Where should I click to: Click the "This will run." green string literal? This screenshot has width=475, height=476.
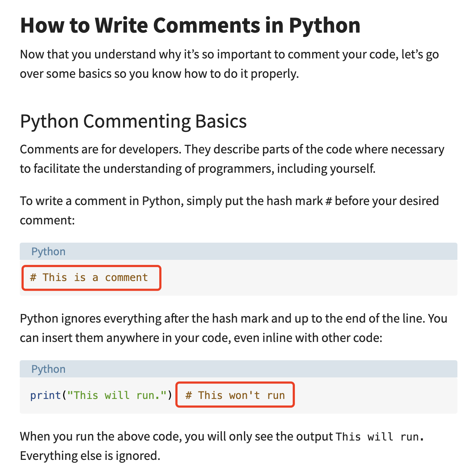tap(117, 395)
